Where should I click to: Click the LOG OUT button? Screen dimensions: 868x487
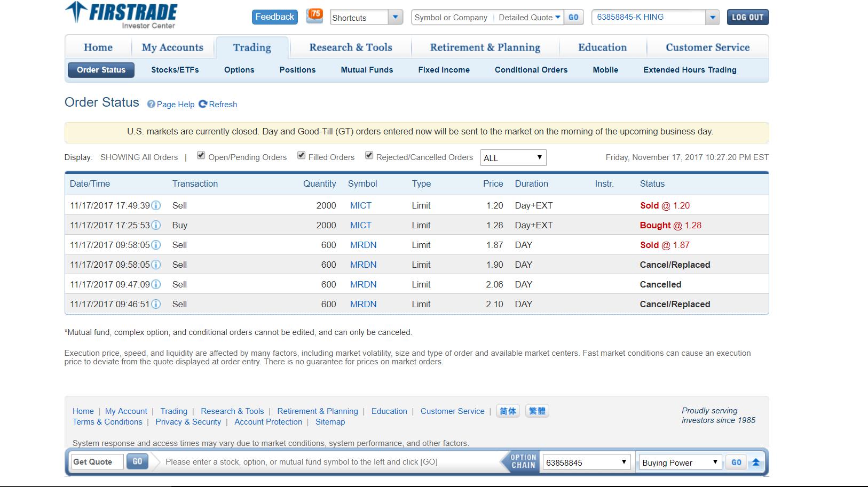click(748, 17)
